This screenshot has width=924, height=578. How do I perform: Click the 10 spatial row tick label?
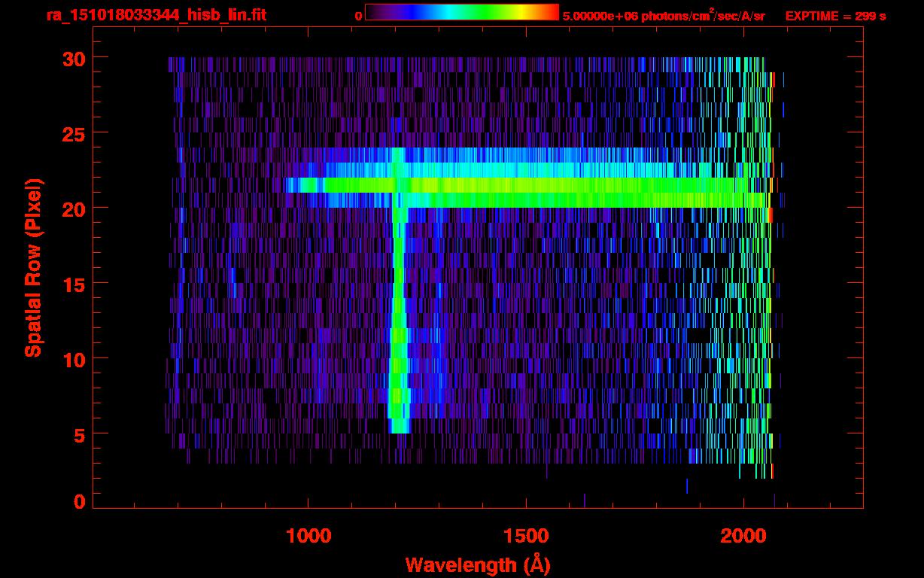73,359
